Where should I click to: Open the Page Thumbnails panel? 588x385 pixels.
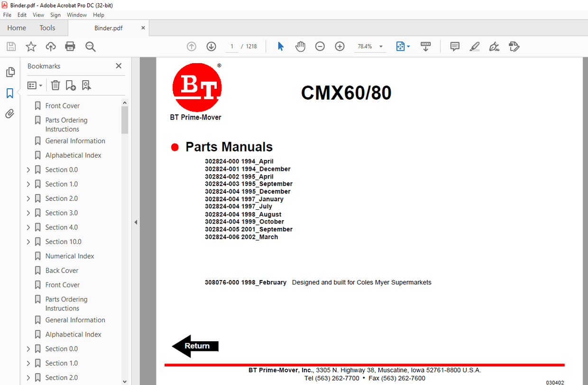[x=10, y=72]
